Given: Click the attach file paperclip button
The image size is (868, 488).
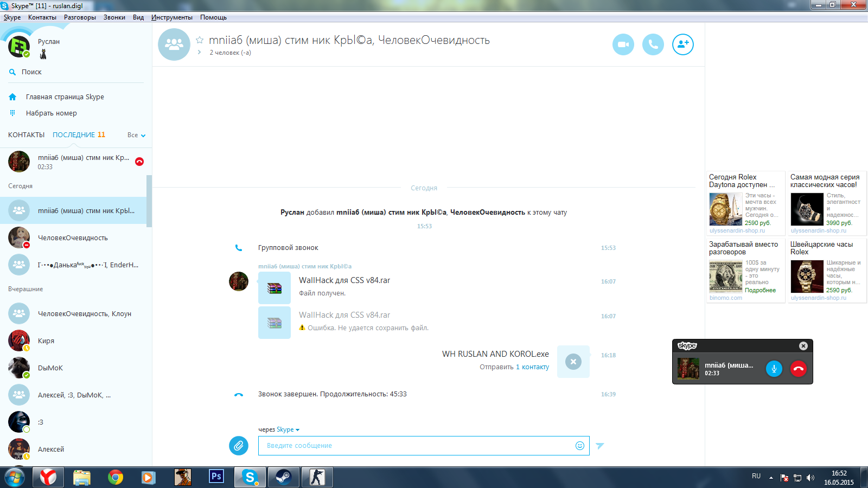Looking at the screenshot, I should point(239,446).
